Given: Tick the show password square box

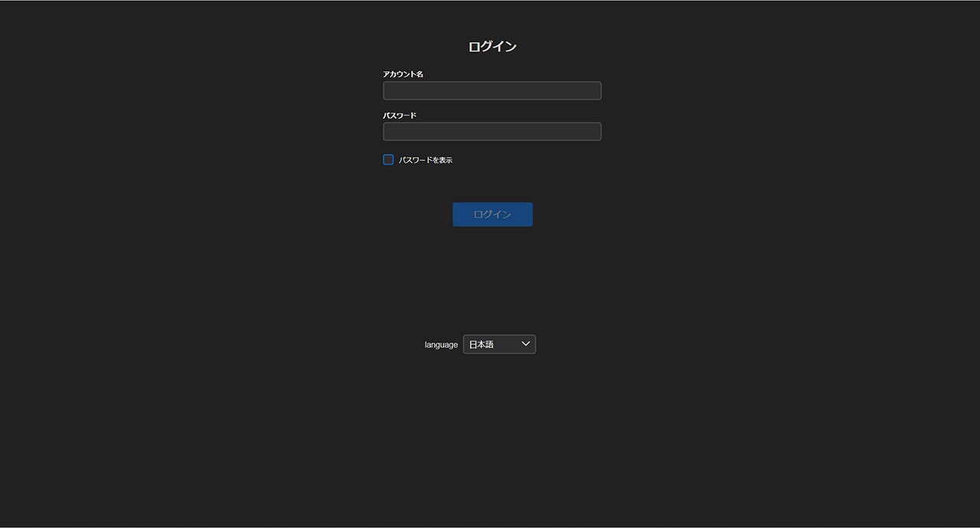Looking at the screenshot, I should (x=388, y=159).
